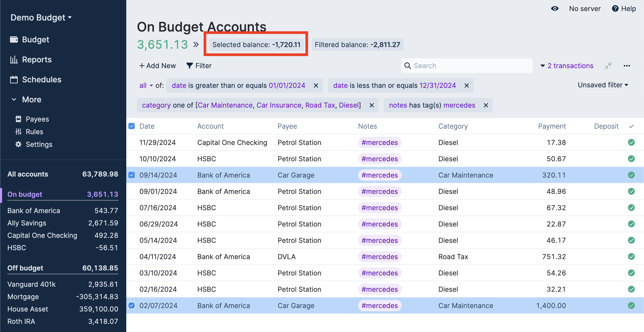Toggle the privacy eye icon
This screenshot has width=644, height=332.
555,9
